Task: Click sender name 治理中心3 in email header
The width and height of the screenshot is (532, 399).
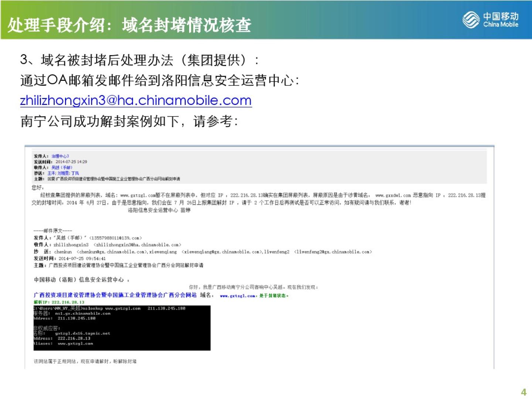Action: click(x=60, y=156)
